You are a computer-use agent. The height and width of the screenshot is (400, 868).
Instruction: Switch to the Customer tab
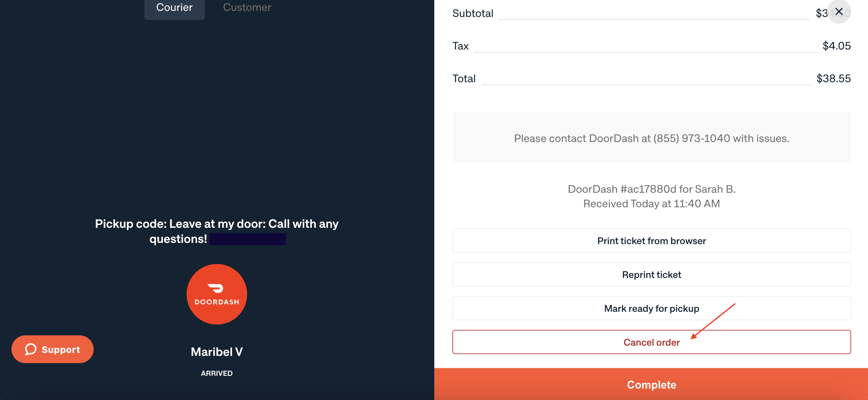click(x=247, y=8)
